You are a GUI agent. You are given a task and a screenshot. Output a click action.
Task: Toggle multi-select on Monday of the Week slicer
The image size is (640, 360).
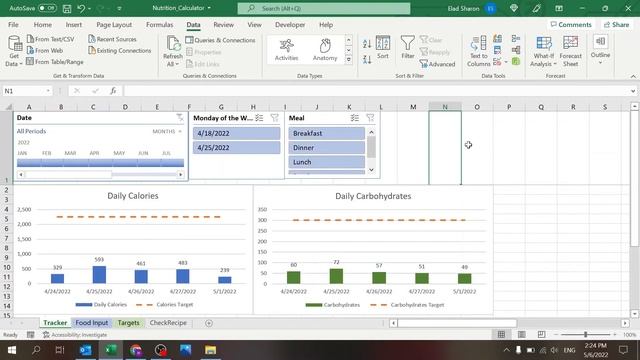click(259, 118)
